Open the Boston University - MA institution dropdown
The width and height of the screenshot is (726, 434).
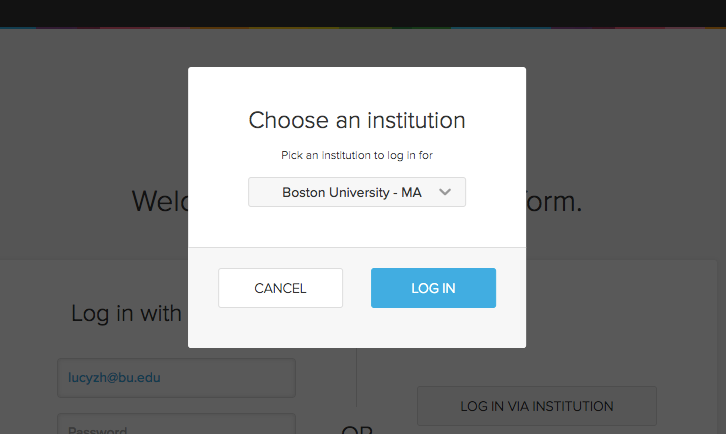356,192
